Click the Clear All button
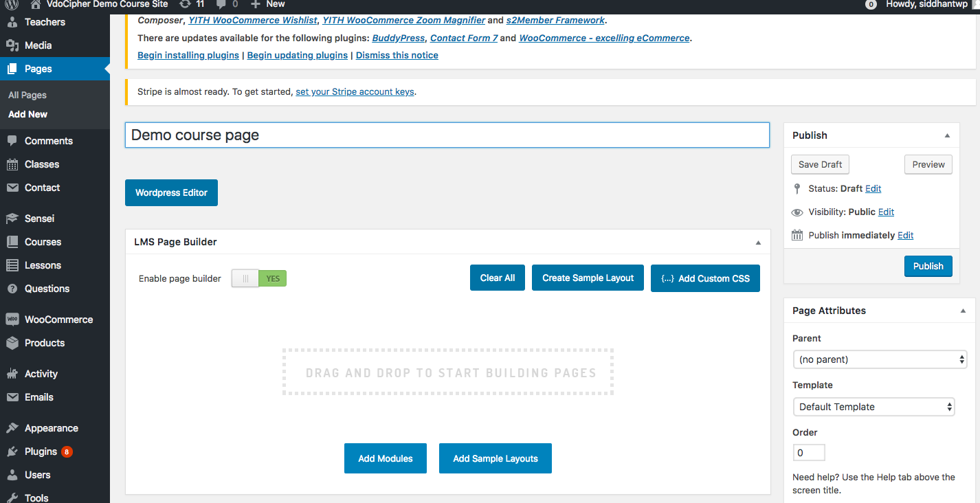Viewport: 980px width, 503px height. (498, 278)
